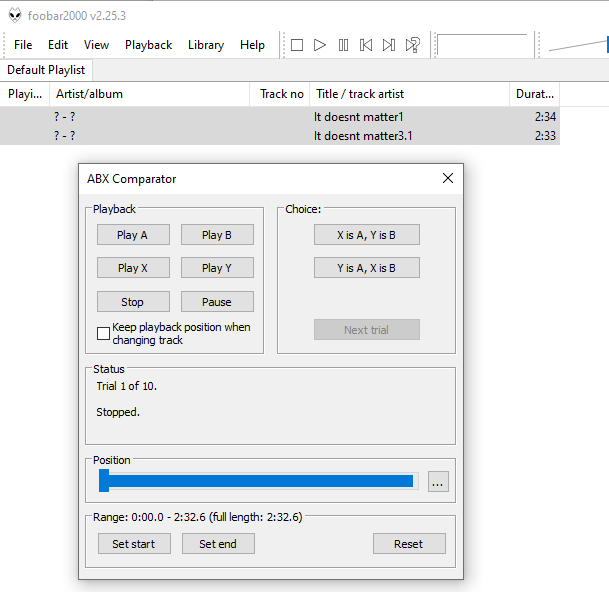609x592 pixels.
Task: Go to the previous track using toolbar icon
Action: click(x=366, y=45)
